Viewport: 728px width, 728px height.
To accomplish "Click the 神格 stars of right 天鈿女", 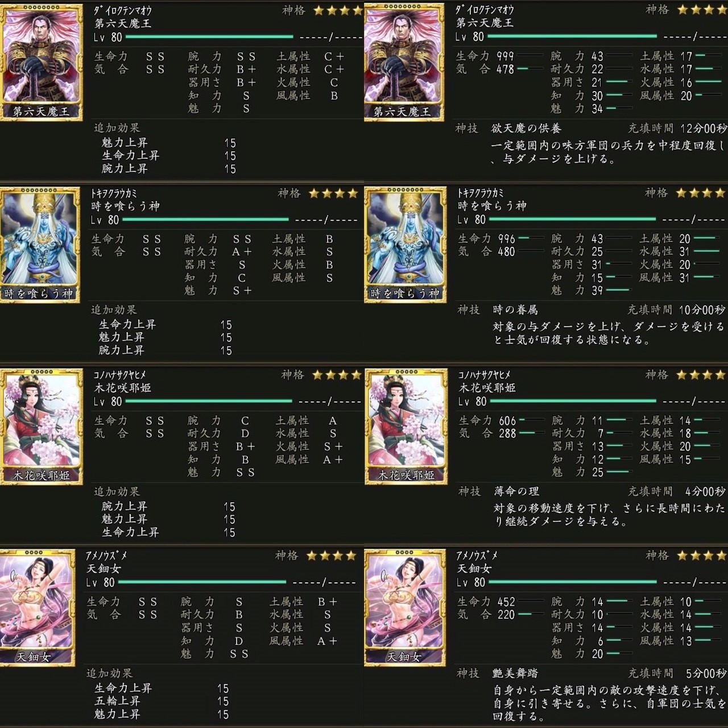I will point(702,555).
